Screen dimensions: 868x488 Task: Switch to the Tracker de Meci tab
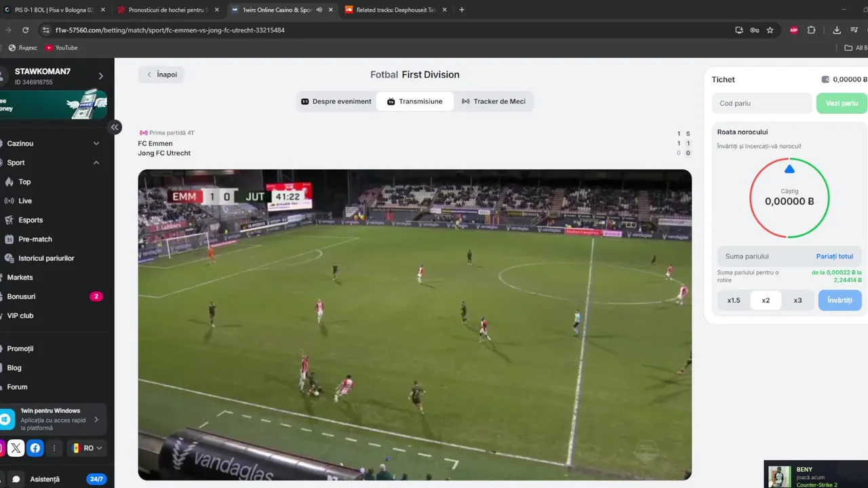pyautogui.click(x=494, y=102)
